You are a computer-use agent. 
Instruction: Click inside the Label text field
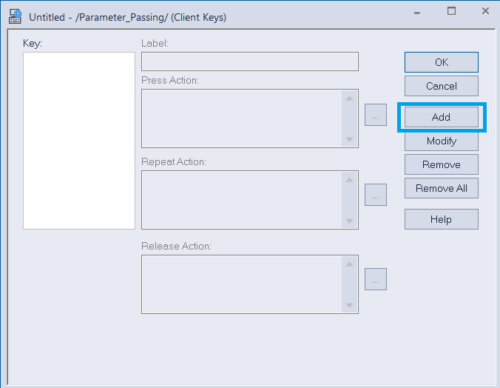(x=250, y=61)
